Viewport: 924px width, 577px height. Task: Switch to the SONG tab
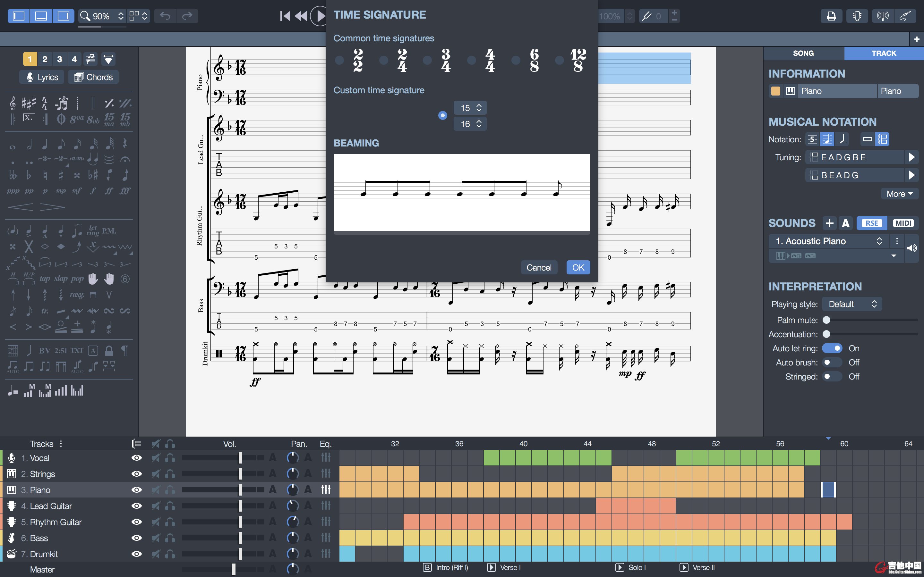pos(803,53)
